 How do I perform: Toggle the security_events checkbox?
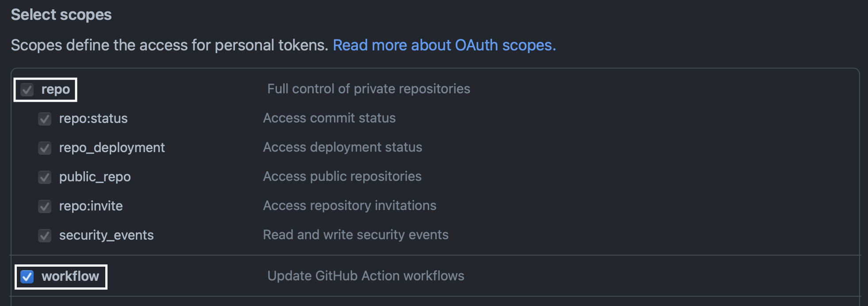click(x=45, y=236)
